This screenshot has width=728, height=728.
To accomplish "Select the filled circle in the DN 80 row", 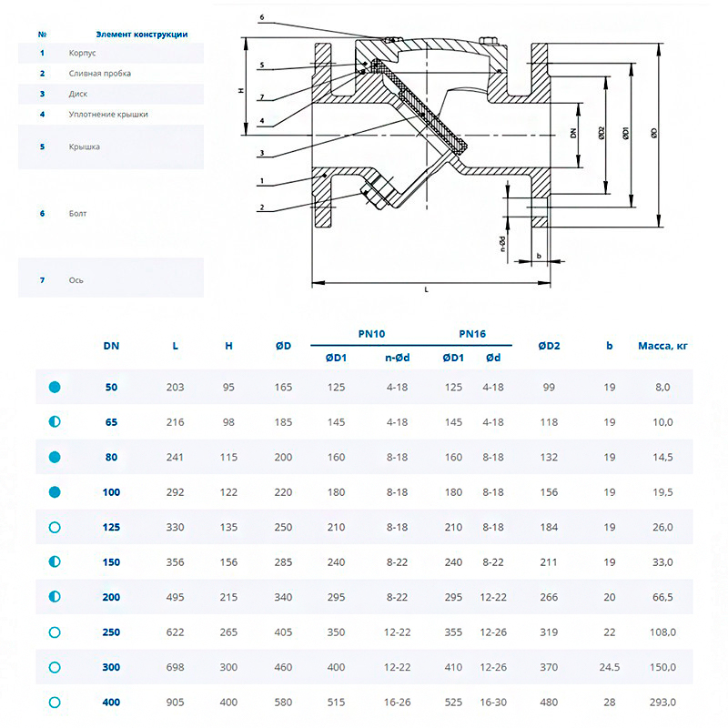I will click(x=55, y=457).
